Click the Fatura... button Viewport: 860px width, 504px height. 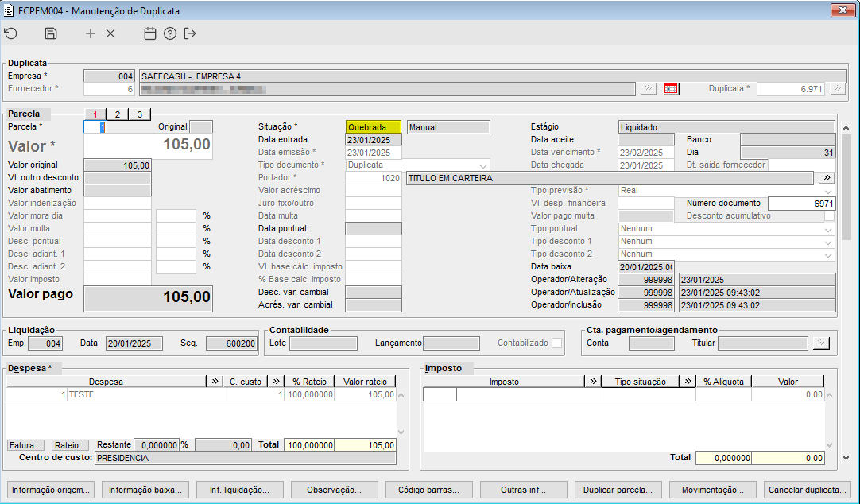click(x=25, y=445)
